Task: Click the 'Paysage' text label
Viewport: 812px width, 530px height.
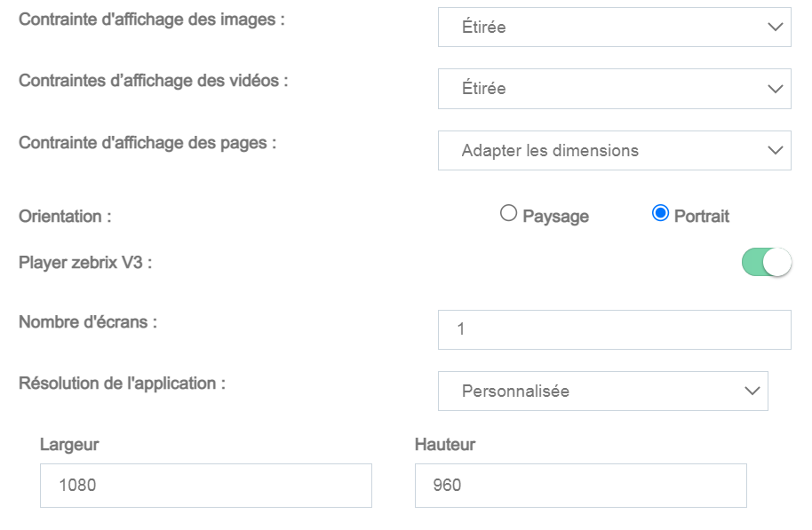Action: pyautogui.click(x=556, y=216)
